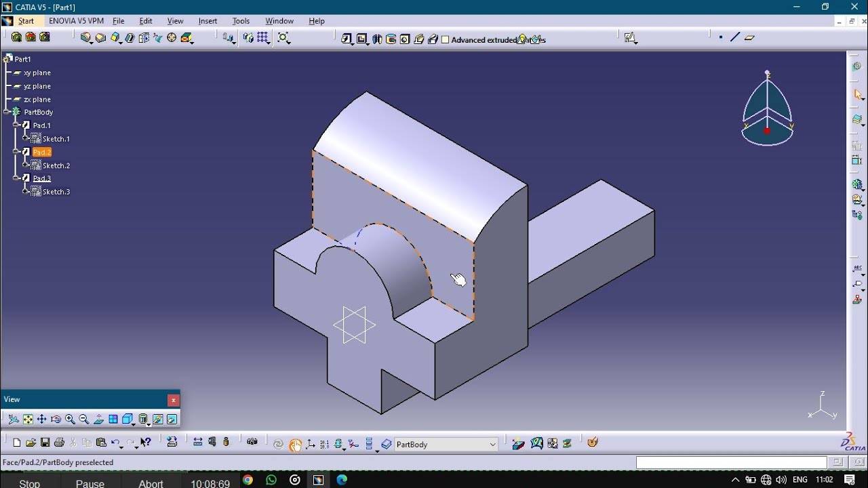Click the Update All icon
868x488 pixels.
click(x=278, y=444)
